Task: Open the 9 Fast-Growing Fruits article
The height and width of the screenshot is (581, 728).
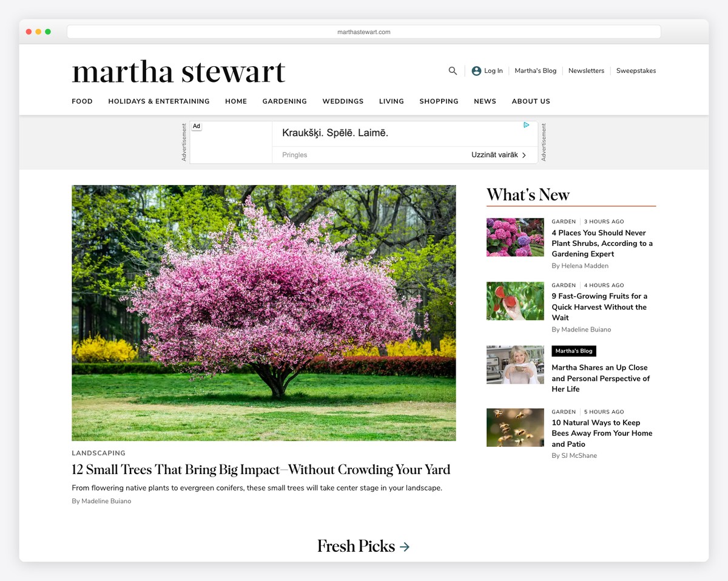Action: [599, 307]
